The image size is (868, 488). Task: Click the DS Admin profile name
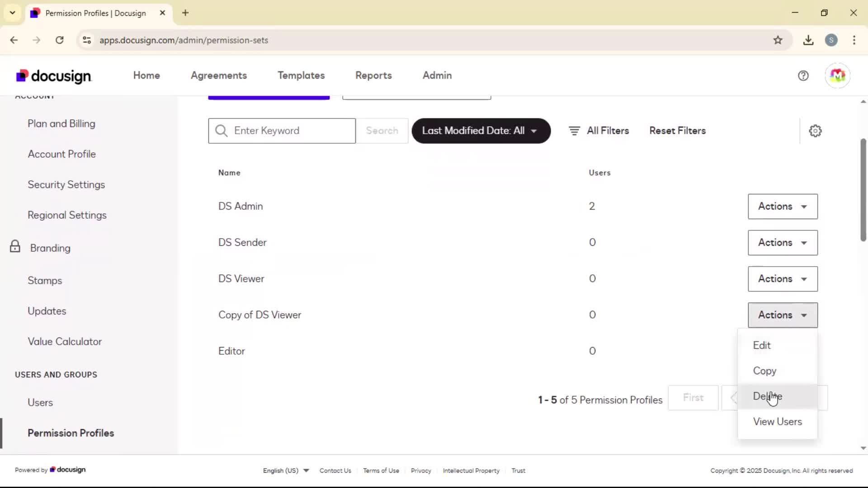pos(241,206)
